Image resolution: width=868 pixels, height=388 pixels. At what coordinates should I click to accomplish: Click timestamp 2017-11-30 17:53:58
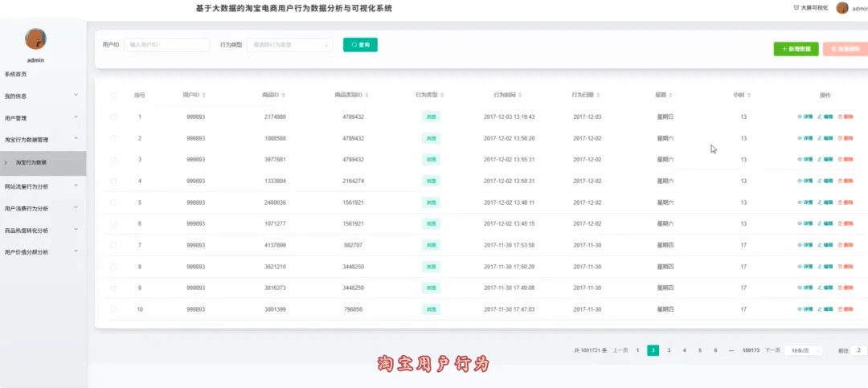(x=510, y=245)
